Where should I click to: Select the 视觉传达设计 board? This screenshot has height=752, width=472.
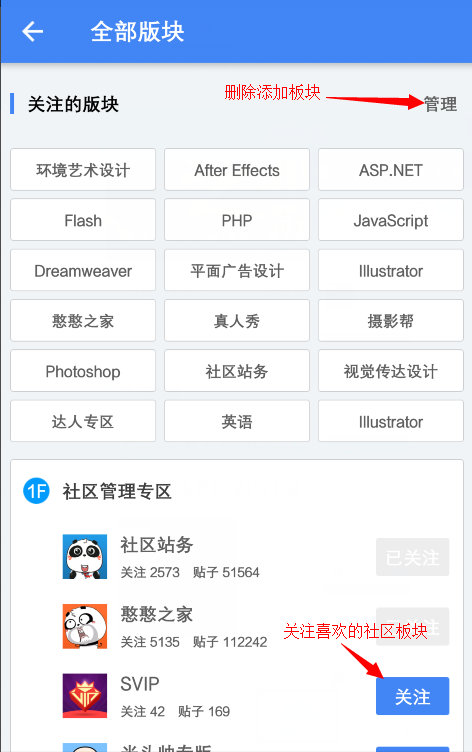click(391, 371)
